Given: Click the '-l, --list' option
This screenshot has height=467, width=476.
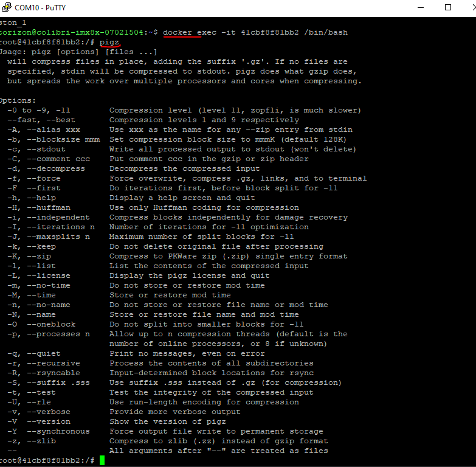Looking at the screenshot, I should click(32, 266).
